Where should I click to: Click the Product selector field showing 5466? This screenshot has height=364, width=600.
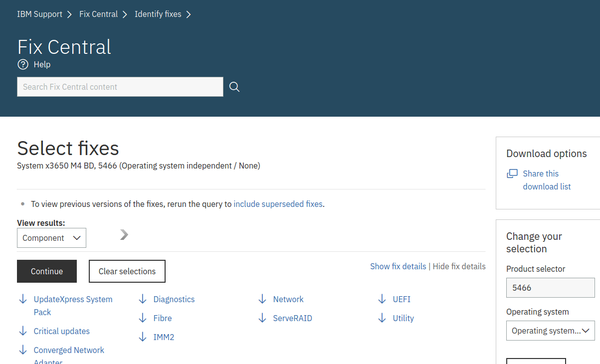point(550,288)
